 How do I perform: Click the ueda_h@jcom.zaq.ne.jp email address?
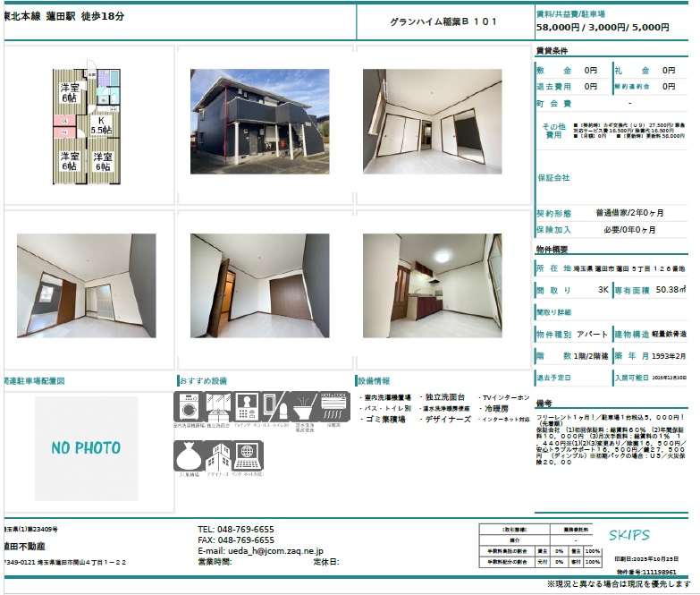tap(260, 551)
